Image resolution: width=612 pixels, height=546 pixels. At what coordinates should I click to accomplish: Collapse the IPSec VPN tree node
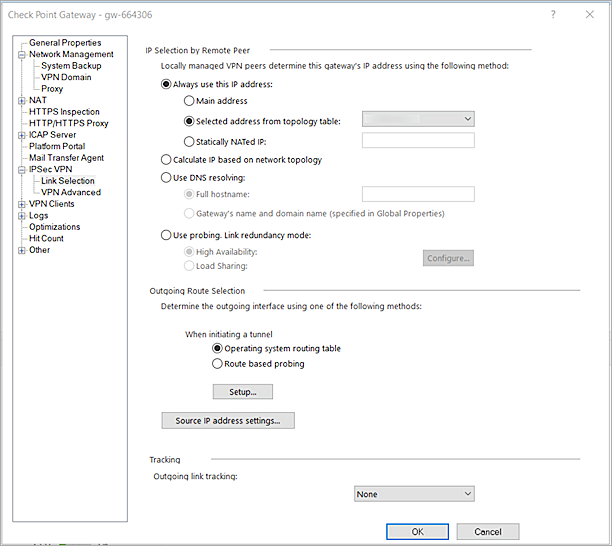[x=22, y=170]
